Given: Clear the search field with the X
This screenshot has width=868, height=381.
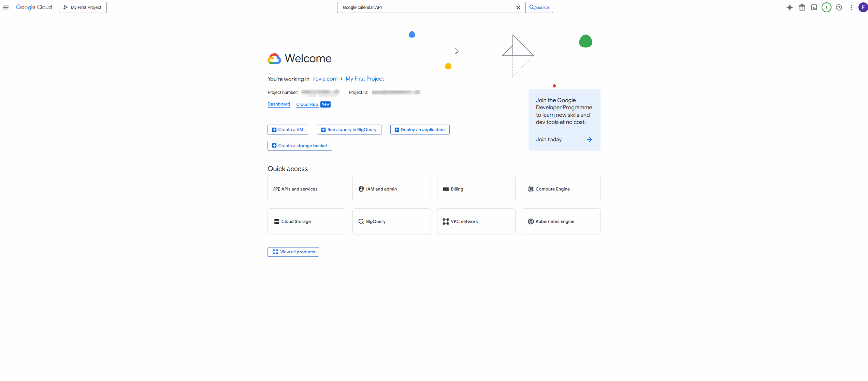Looking at the screenshot, I should [518, 7].
